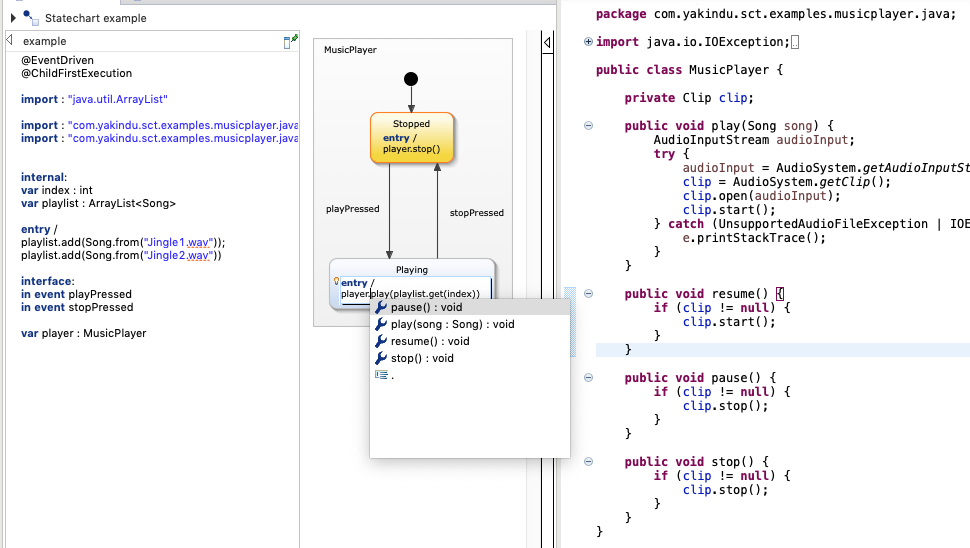Fold the stop() method code block
The image size is (970, 548).
(x=588, y=462)
